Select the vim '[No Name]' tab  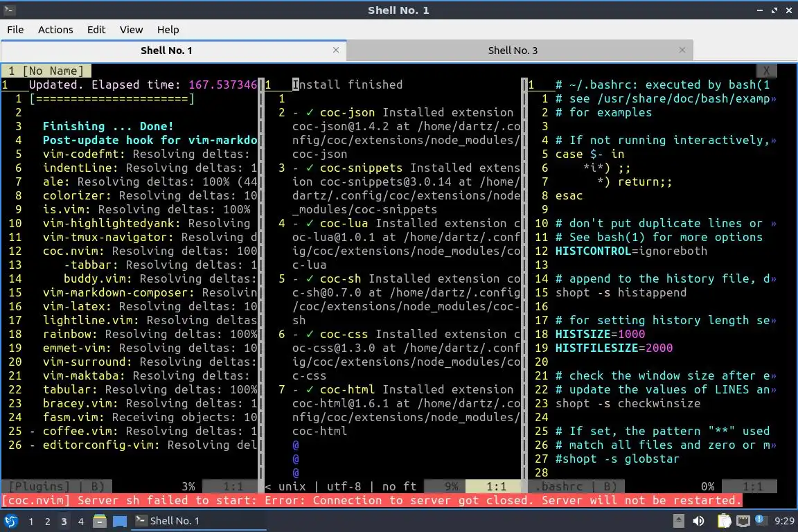[46, 71]
